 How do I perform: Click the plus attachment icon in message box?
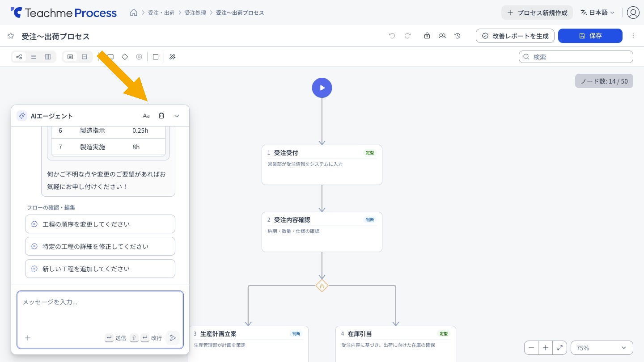point(28,338)
